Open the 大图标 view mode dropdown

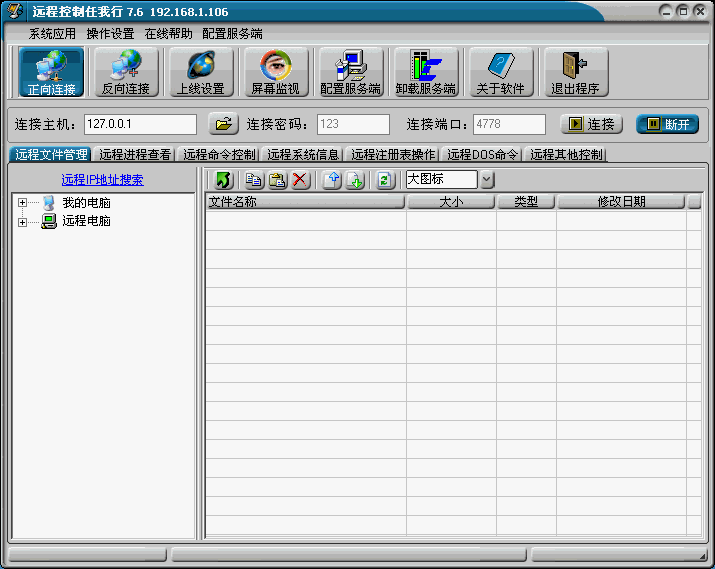click(487, 180)
